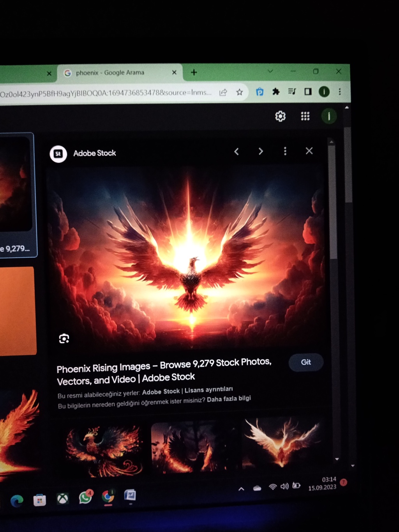Viewport: 399px width, 532px height.
Task: Toggle the Chrome side panel icon
Action: [x=308, y=91]
